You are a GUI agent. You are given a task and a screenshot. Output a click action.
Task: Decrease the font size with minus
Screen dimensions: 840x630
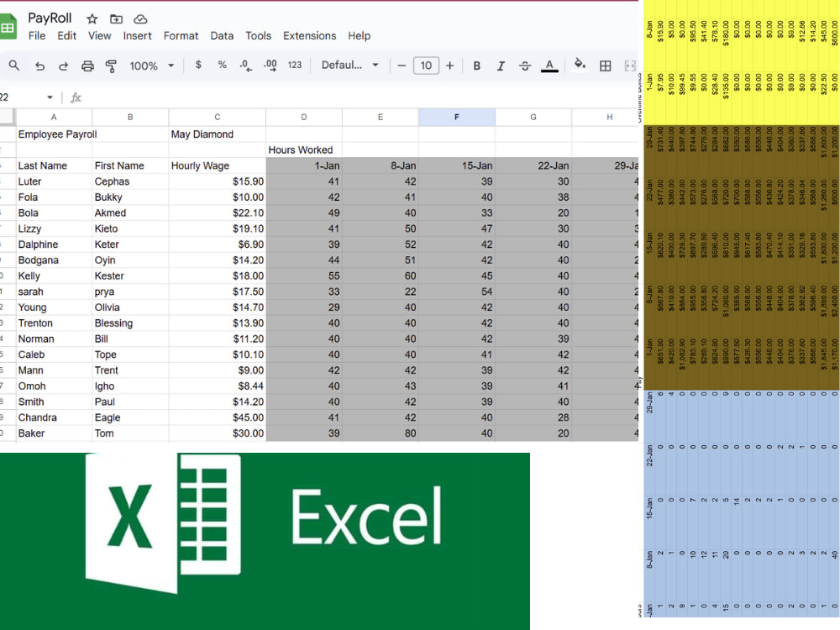pos(402,66)
